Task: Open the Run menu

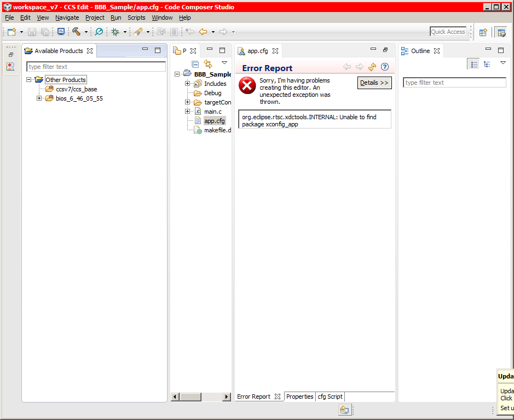Action: [115, 17]
